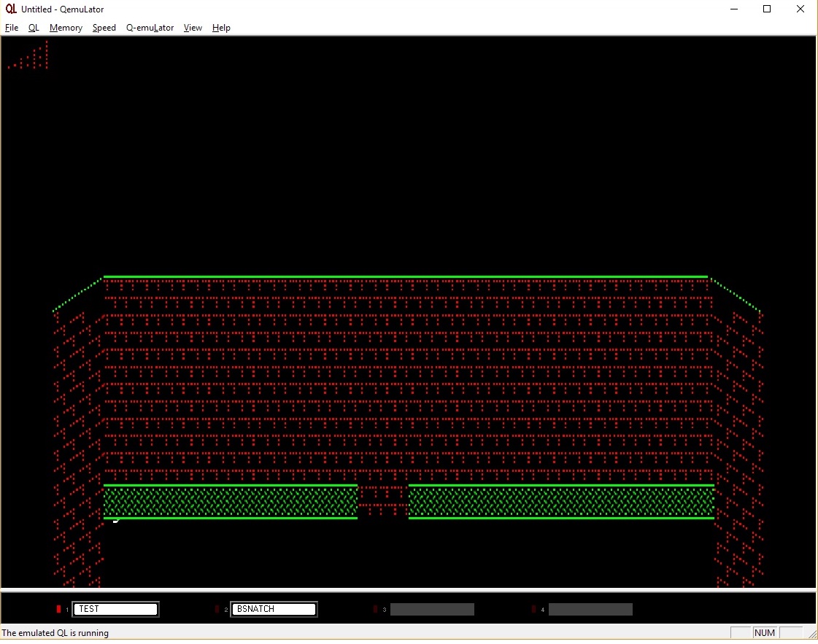
Task: Close the QemuLator window
Action: (800, 9)
